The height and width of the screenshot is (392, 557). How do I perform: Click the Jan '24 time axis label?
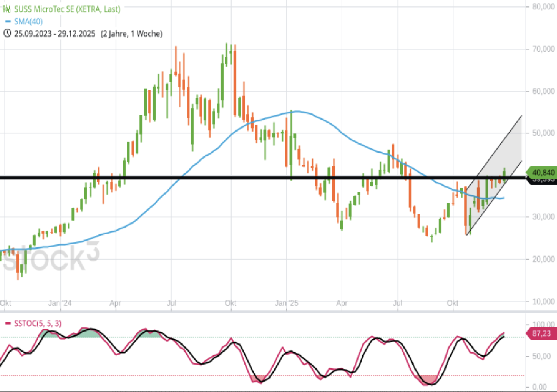[60, 303]
